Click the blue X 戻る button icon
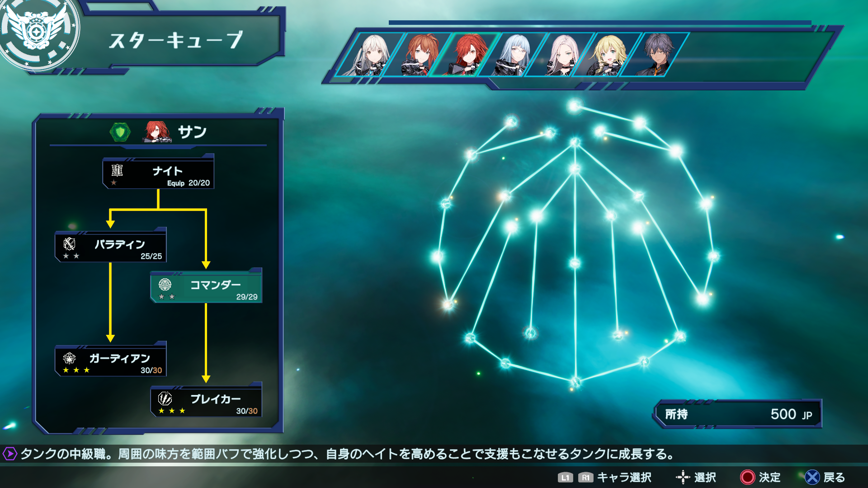The width and height of the screenshot is (868, 488). point(812,477)
